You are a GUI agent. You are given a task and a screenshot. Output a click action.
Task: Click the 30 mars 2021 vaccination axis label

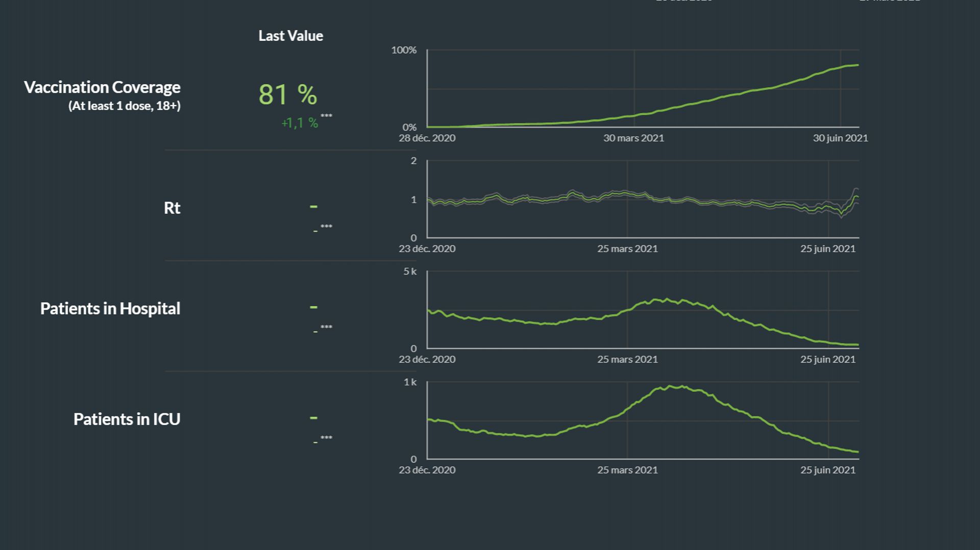point(634,138)
